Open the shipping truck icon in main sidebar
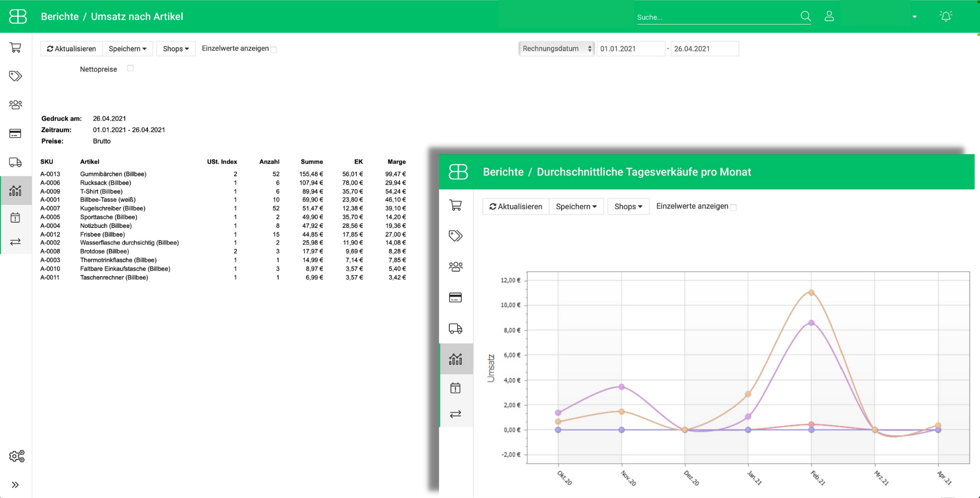 (16, 162)
